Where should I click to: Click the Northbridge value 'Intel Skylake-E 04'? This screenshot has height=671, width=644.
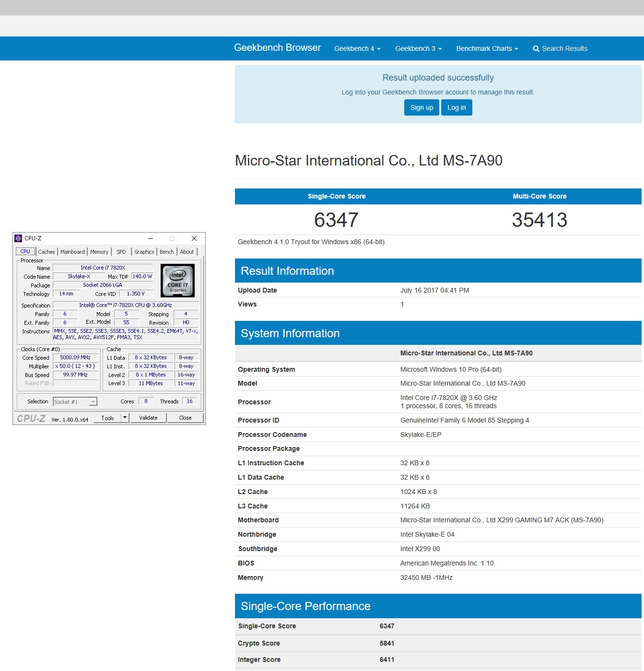point(427,534)
